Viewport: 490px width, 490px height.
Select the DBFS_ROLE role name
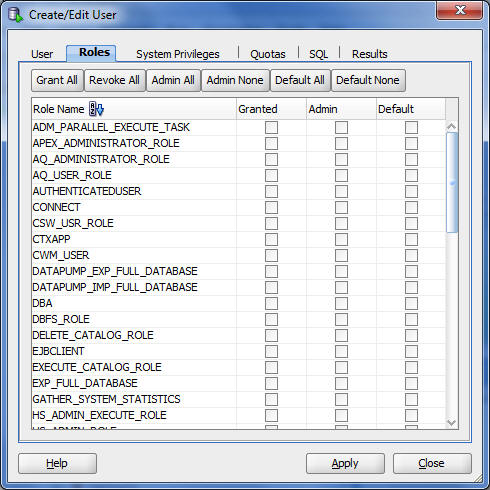[x=61, y=319]
